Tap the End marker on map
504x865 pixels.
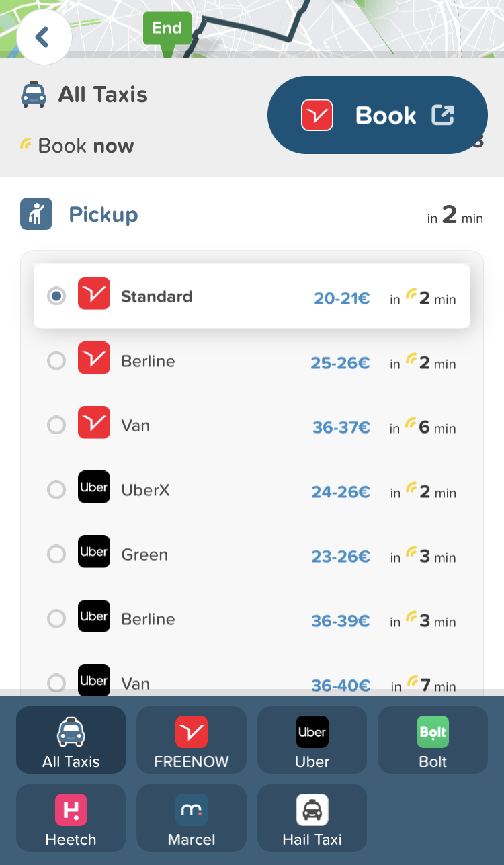(167, 28)
